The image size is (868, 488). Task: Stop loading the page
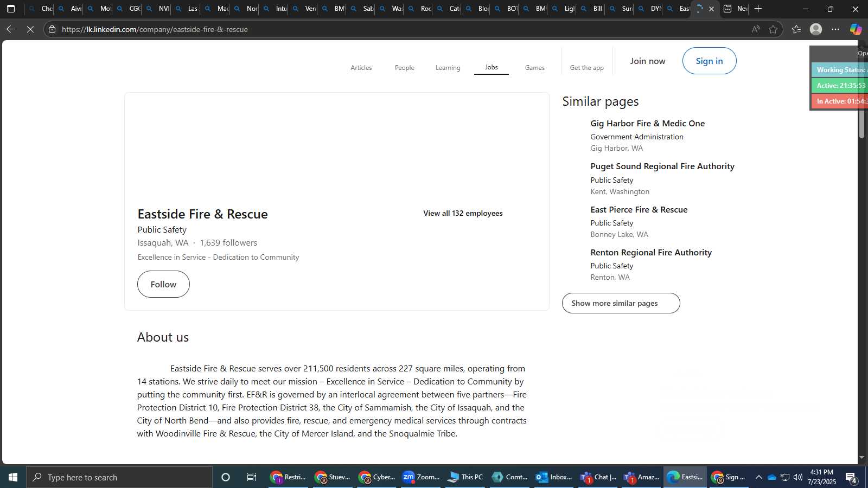click(x=30, y=29)
